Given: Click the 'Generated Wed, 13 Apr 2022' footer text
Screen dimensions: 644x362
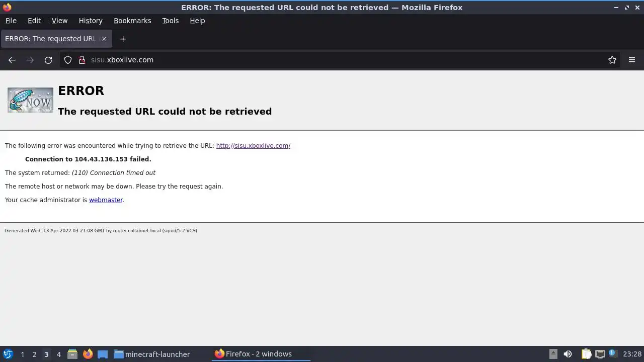Looking at the screenshot, I should pos(101,231).
